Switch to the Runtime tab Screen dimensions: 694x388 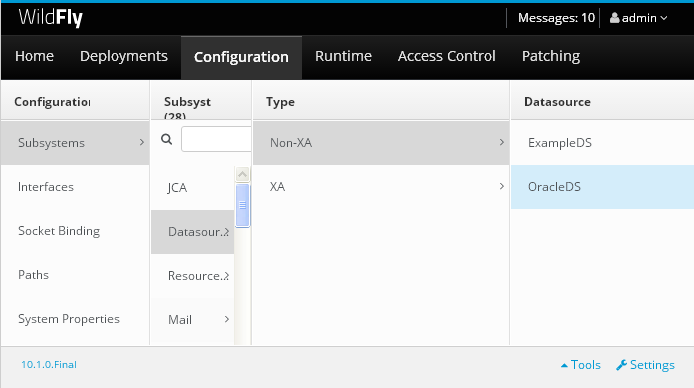point(343,56)
